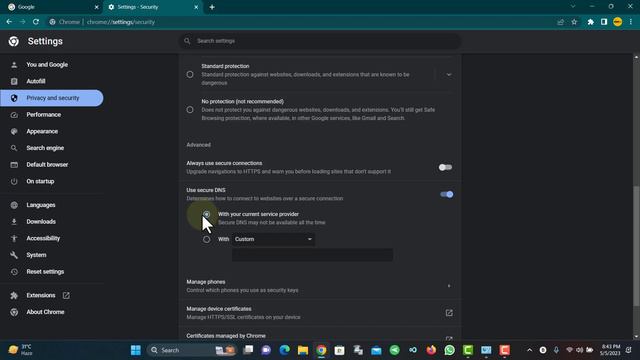640x360 pixels.
Task: Open the notification center icon
Action: click(x=629, y=350)
